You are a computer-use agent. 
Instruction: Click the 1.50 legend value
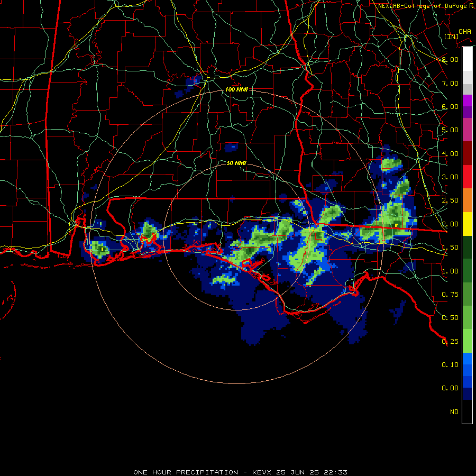click(x=450, y=248)
